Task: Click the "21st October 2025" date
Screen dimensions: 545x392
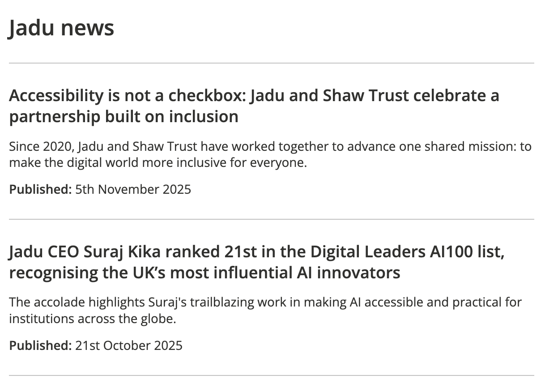Action: point(129,345)
